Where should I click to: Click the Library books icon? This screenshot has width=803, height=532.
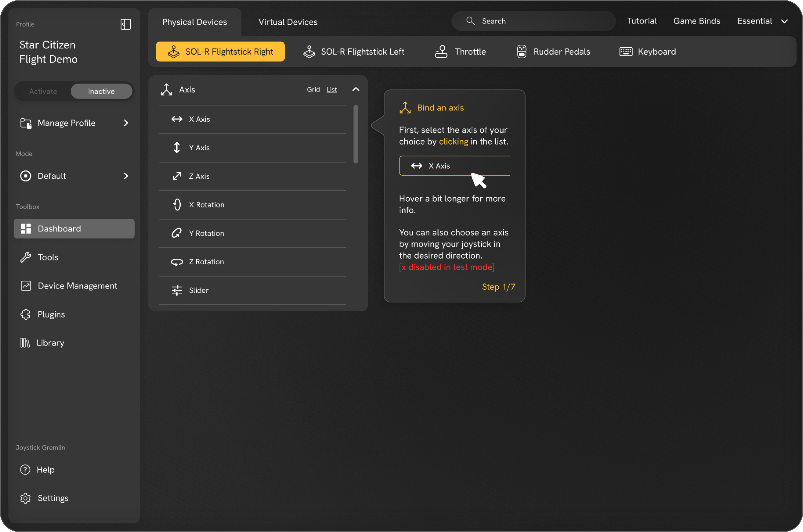point(25,343)
